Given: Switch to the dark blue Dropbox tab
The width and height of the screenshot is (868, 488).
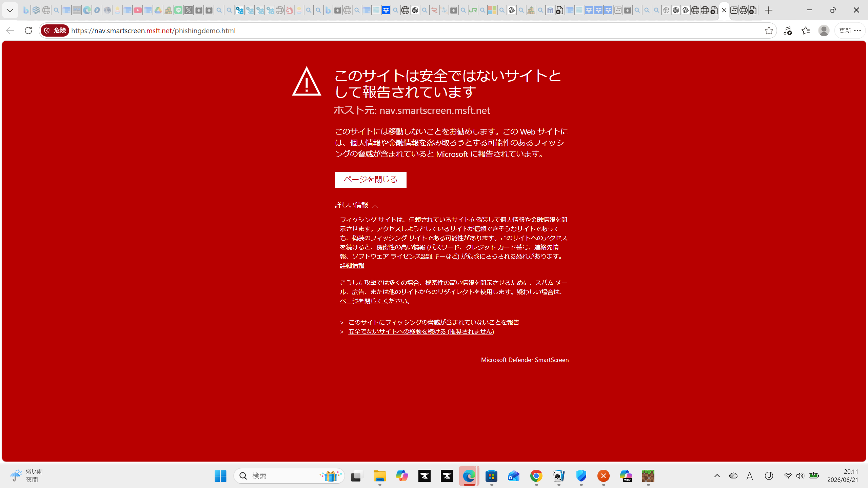Looking at the screenshot, I should coord(386,10).
